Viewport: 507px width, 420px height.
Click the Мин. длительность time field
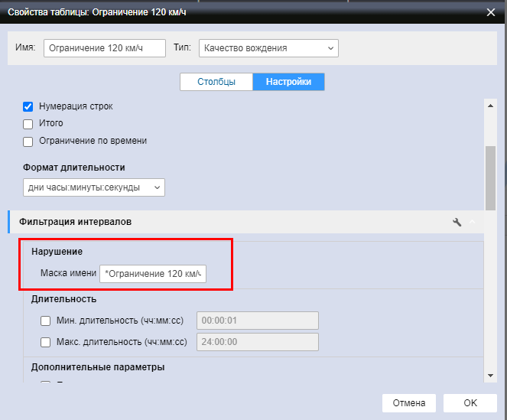[x=257, y=321]
